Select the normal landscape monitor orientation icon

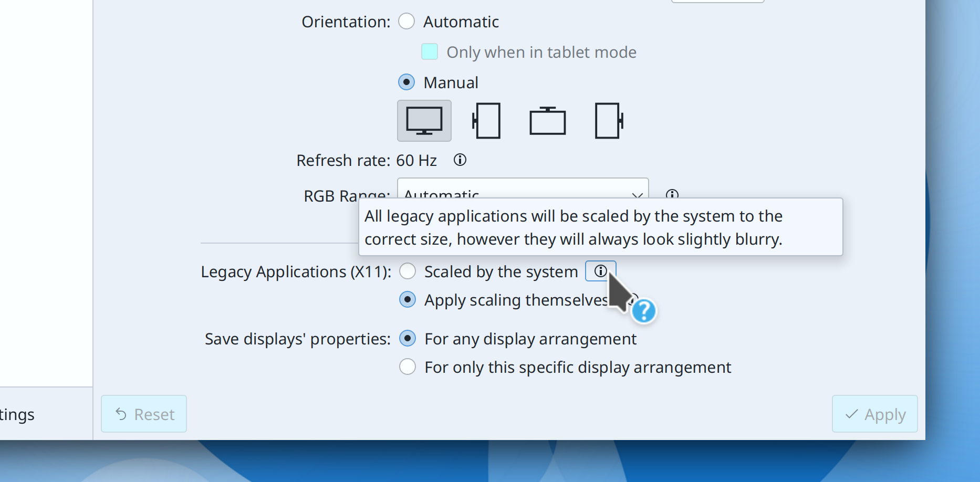click(424, 121)
